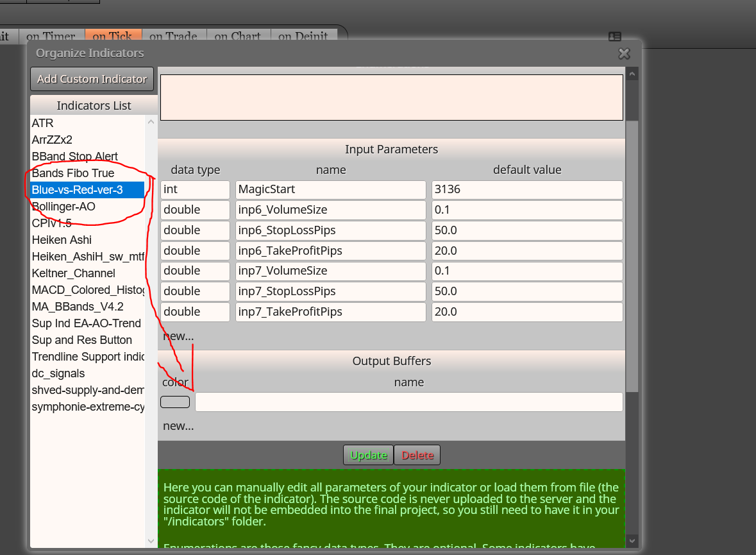The width and height of the screenshot is (756, 555).
Task: Select dc_signals indicator
Action: 87,373
